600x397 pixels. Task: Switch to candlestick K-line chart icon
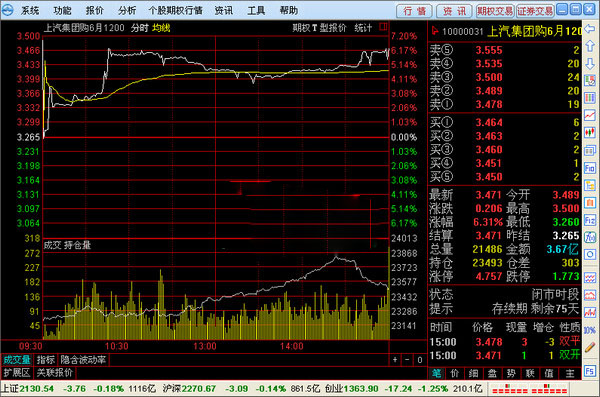tap(590, 132)
